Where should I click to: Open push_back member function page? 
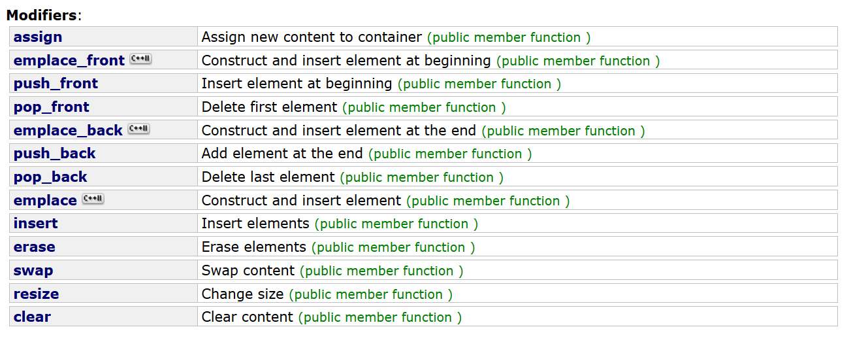55,154
